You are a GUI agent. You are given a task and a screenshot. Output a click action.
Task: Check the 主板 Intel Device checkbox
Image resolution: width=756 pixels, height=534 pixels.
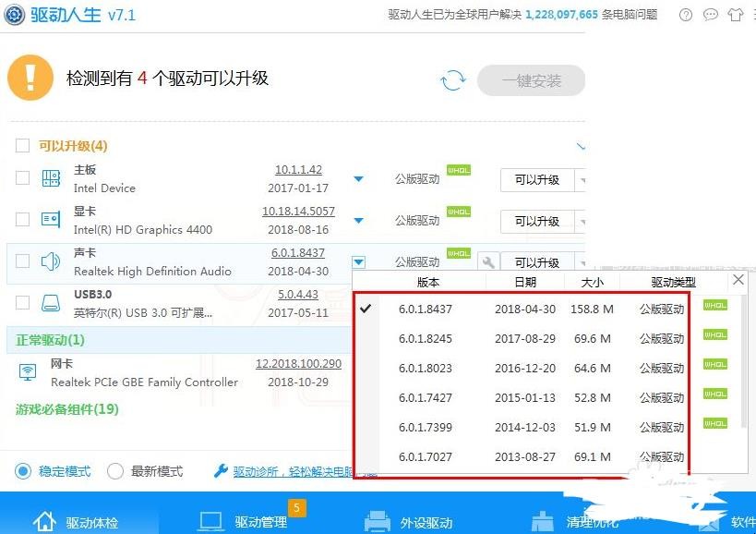(22, 178)
